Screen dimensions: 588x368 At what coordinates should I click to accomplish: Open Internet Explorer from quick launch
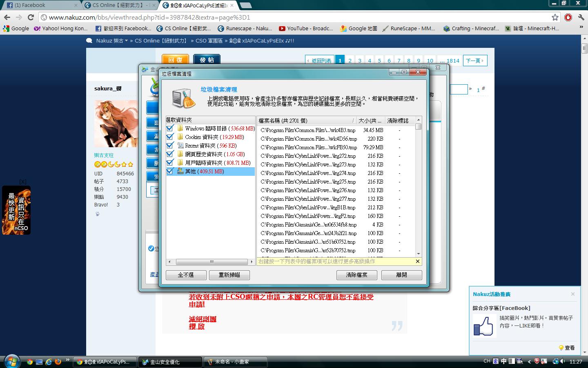(49, 362)
